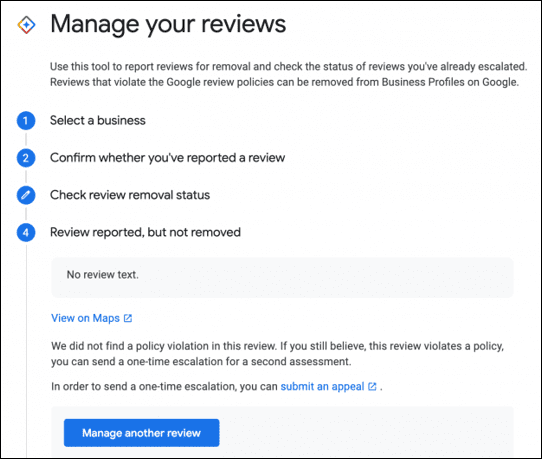Click external-link icon beside View on Maps
The image size is (542, 459).
[x=128, y=318]
